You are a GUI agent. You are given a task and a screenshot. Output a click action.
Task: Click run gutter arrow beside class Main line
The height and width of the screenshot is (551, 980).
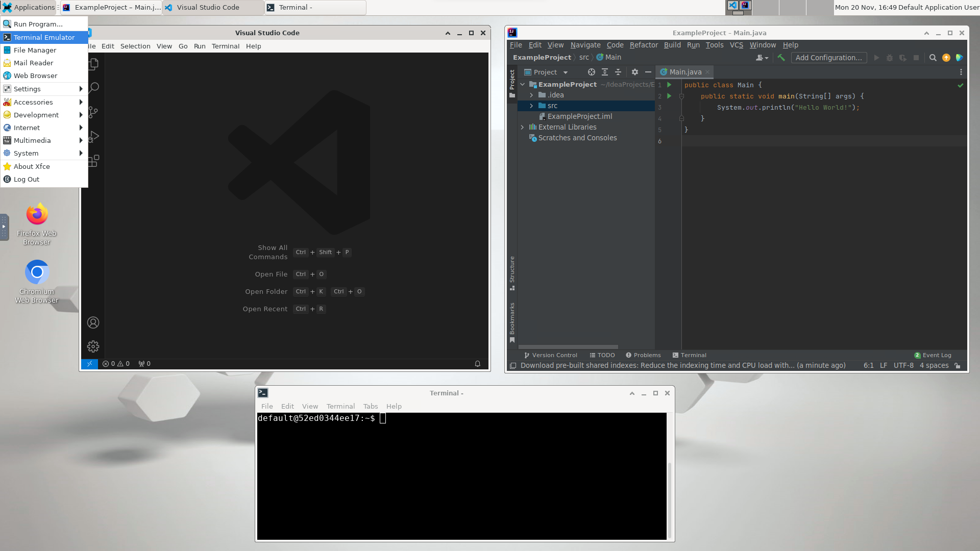(669, 85)
